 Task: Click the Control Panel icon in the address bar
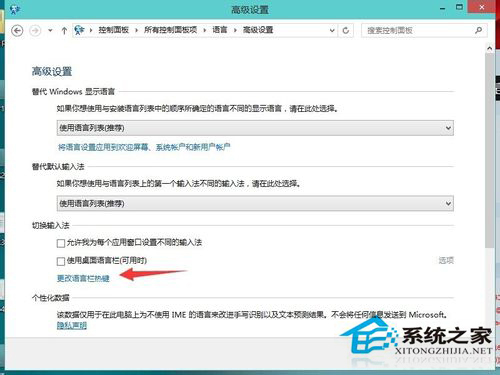pyautogui.click(x=79, y=30)
